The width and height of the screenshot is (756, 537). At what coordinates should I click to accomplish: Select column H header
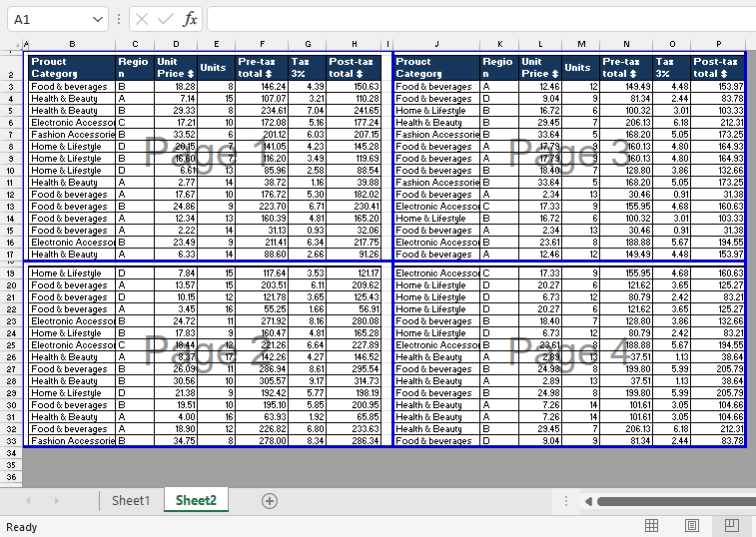coord(355,44)
